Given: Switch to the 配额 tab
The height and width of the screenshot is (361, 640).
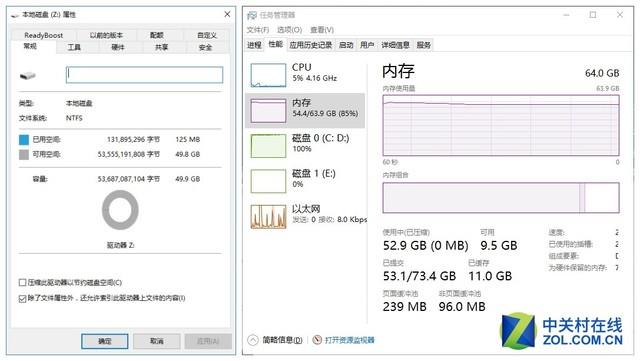Looking at the screenshot, I should click(157, 36).
